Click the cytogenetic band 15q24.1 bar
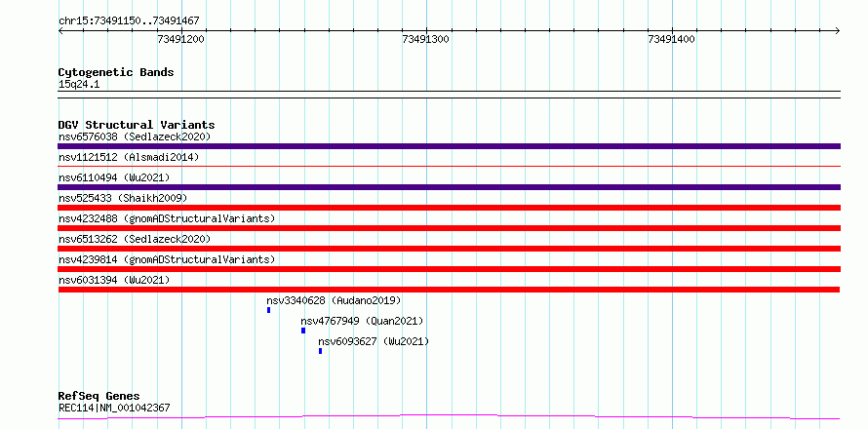Screen dimensions: 868x429 tap(449, 95)
